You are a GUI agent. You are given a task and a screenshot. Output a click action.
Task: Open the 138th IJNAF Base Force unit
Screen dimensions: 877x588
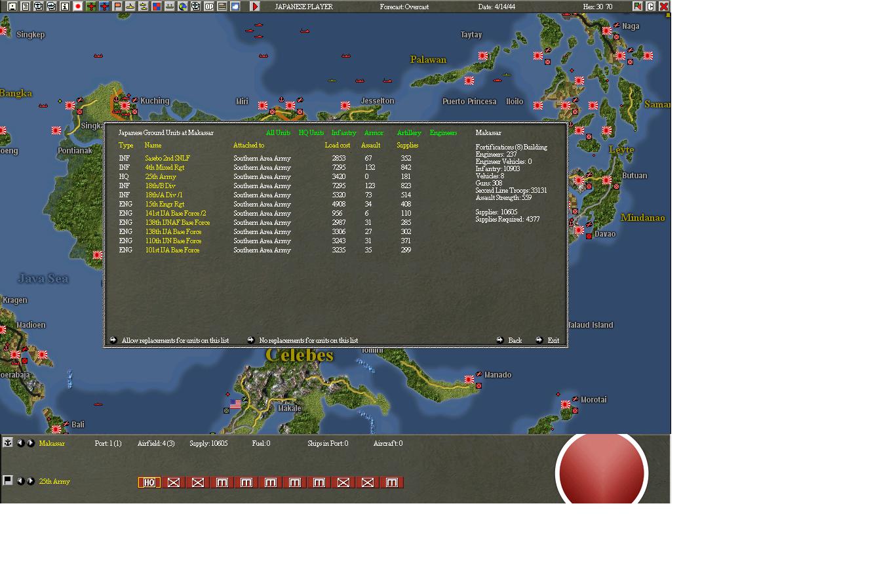178,222
